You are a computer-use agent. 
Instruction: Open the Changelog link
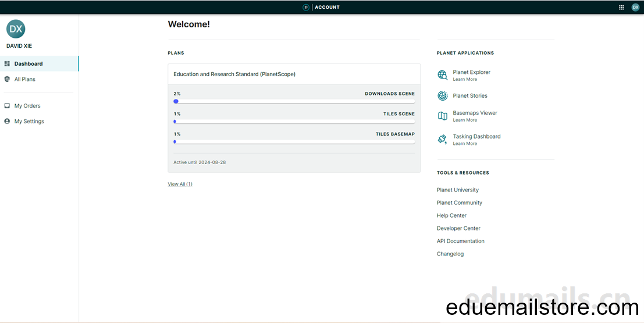pos(450,254)
